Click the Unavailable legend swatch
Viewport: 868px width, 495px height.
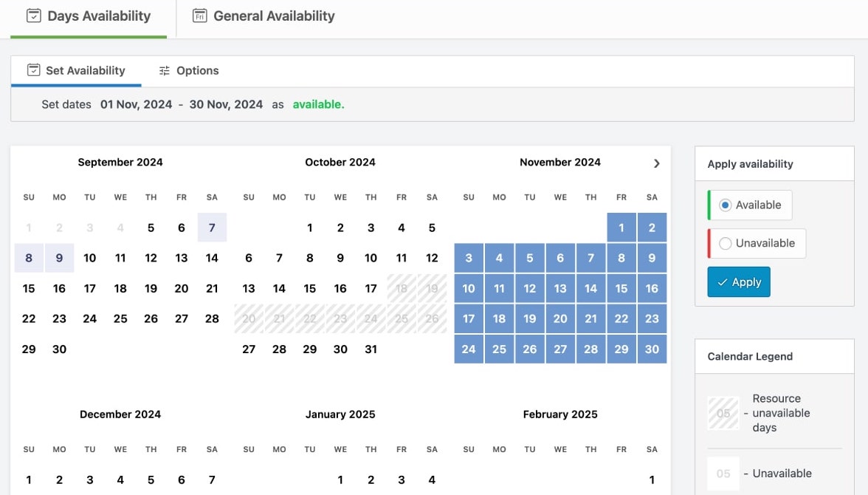723,474
